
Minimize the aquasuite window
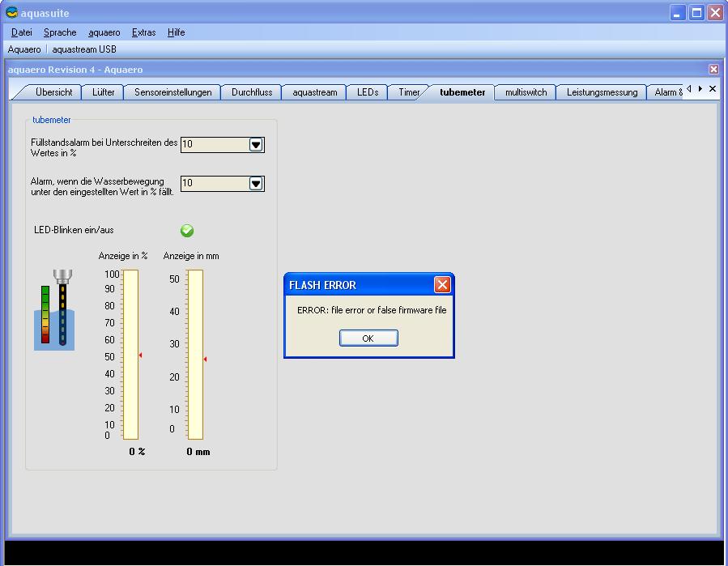click(678, 12)
